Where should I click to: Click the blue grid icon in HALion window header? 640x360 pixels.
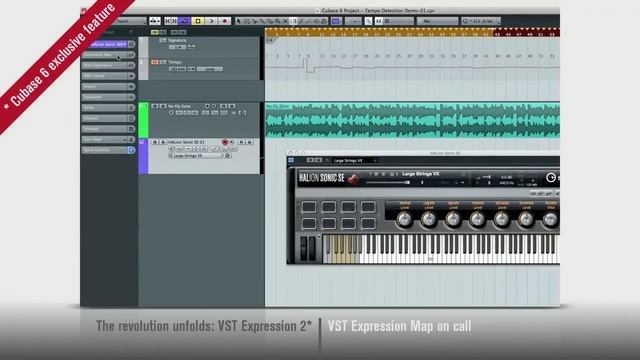click(291, 160)
